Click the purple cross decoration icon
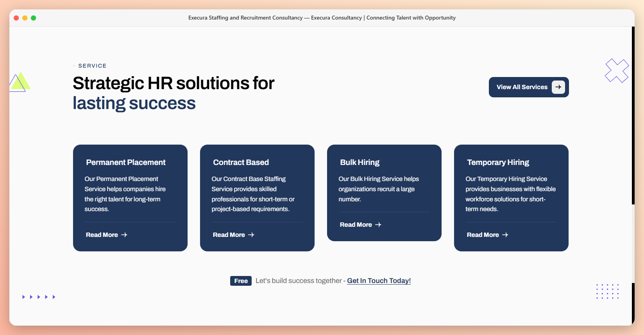The width and height of the screenshot is (644, 335). click(x=617, y=70)
